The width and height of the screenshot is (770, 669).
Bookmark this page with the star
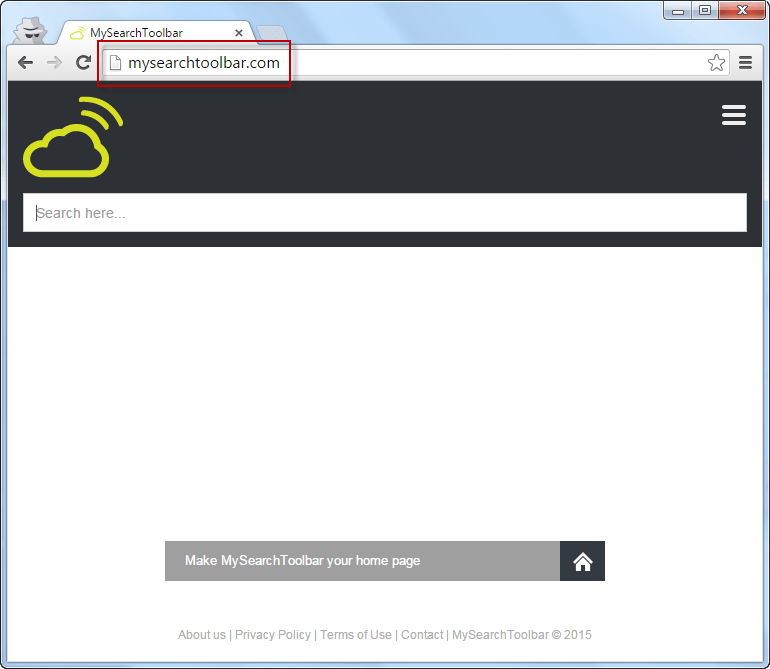[x=716, y=62]
